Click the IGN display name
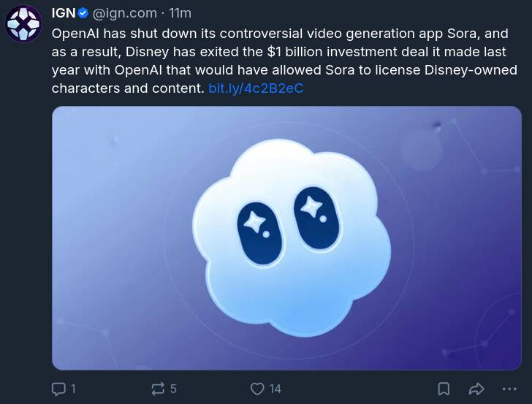This screenshot has height=404, width=532. point(64,13)
